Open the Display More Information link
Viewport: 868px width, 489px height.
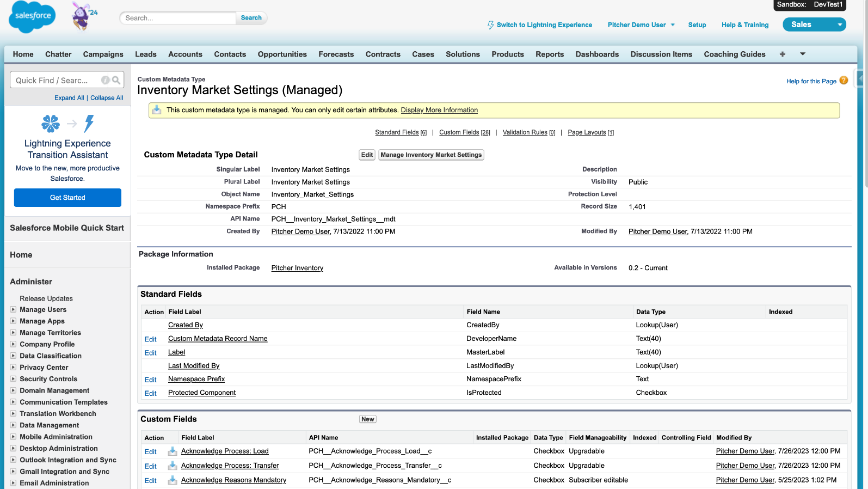439,110
